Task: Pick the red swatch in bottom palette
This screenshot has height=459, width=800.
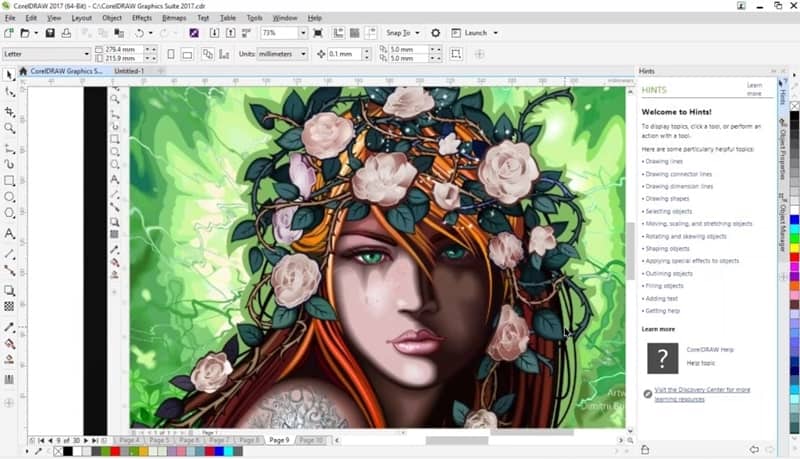Action: [x=115, y=451]
